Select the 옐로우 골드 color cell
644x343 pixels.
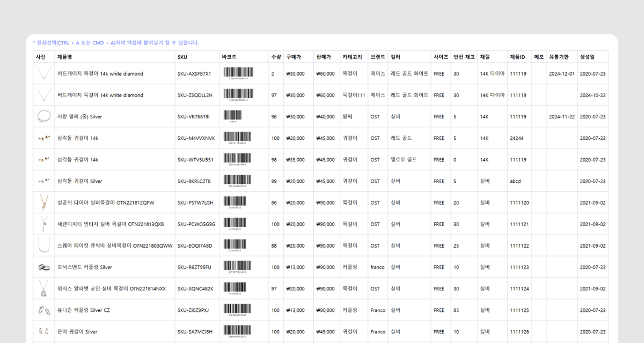coord(404,160)
